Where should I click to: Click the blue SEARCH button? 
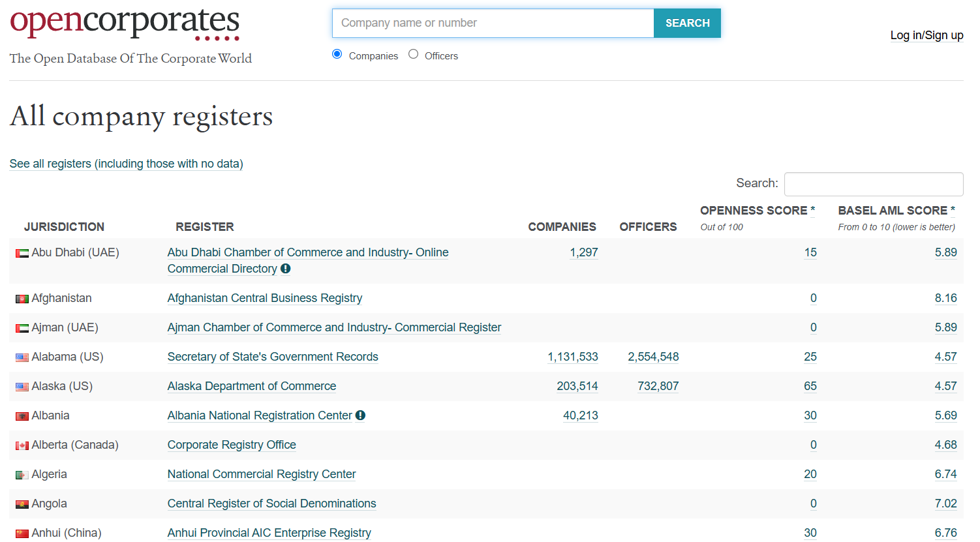point(688,23)
